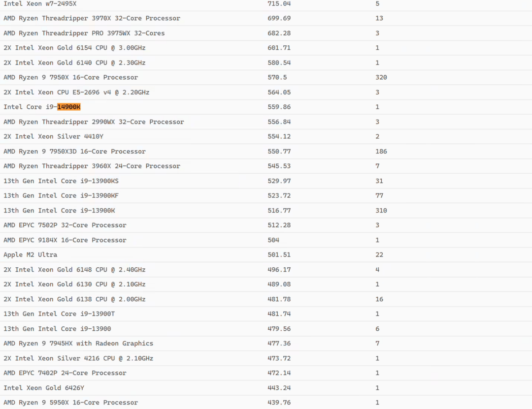Click the sample count 320

(x=381, y=77)
